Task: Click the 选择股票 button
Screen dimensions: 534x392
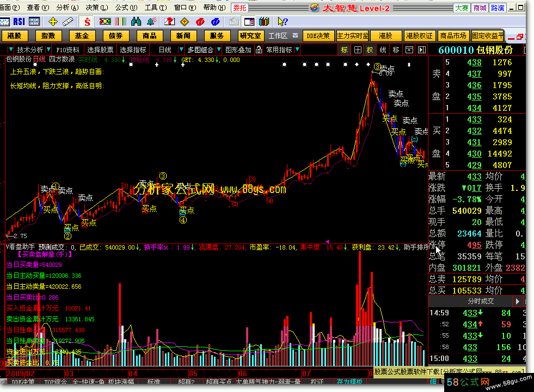Action: tap(100, 50)
